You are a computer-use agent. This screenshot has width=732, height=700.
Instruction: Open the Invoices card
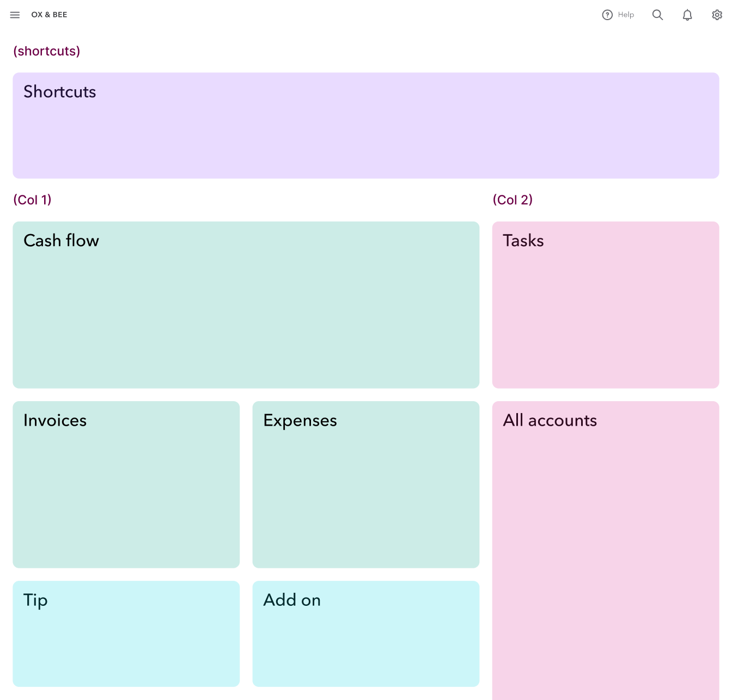126,484
